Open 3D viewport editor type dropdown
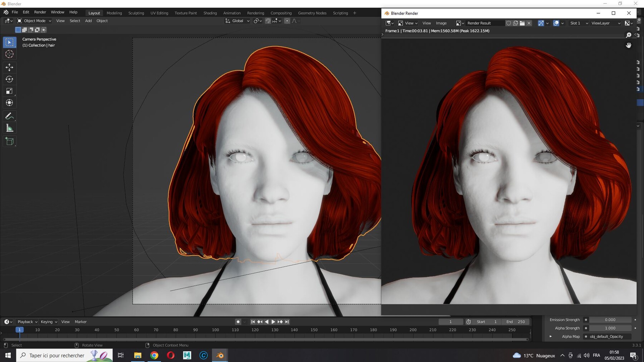This screenshot has height=362, width=644. (x=9, y=21)
